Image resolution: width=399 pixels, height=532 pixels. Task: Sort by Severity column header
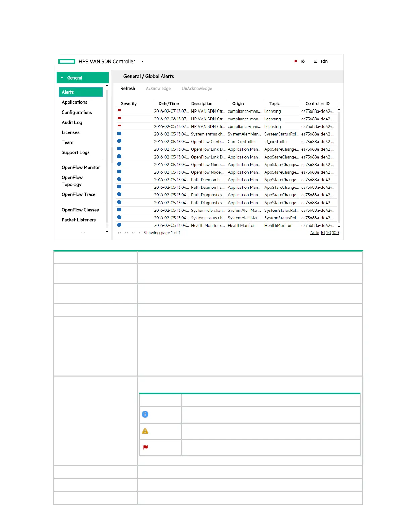click(129, 104)
